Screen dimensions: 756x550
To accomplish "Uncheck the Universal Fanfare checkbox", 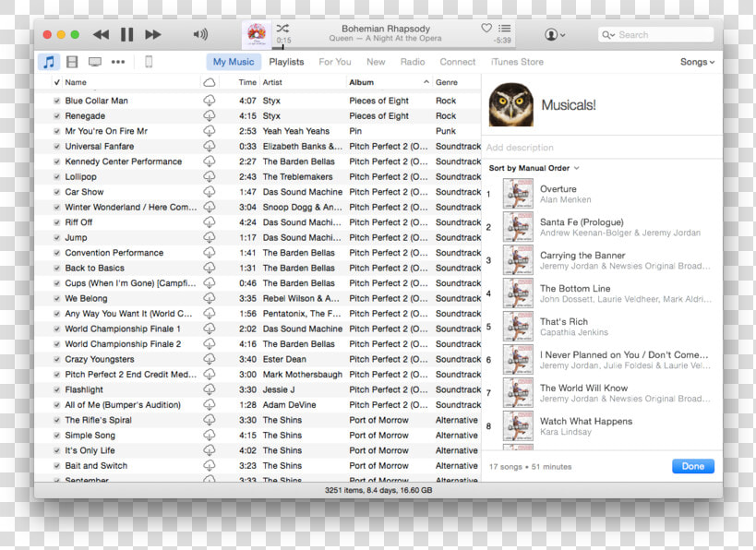I will [x=56, y=146].
